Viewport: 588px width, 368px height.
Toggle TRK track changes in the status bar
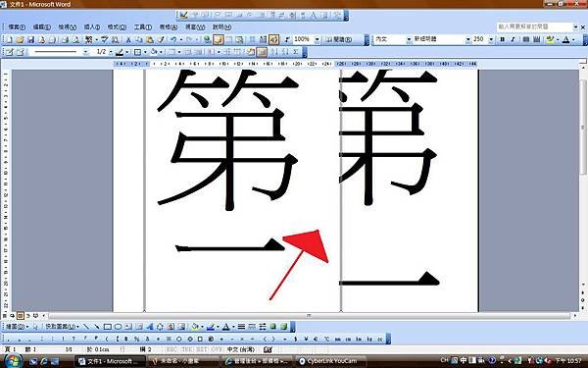pyautogui.click(x=186, y=349)
